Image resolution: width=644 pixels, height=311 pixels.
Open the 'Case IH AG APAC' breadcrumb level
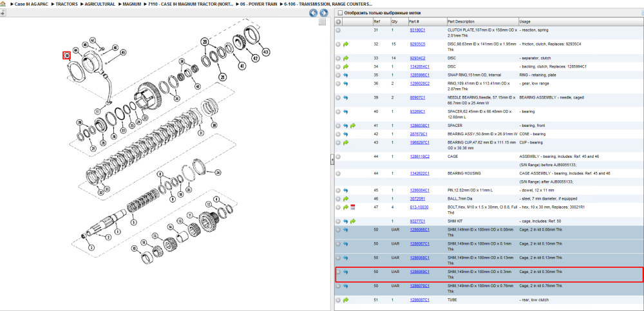coord(32,4)
